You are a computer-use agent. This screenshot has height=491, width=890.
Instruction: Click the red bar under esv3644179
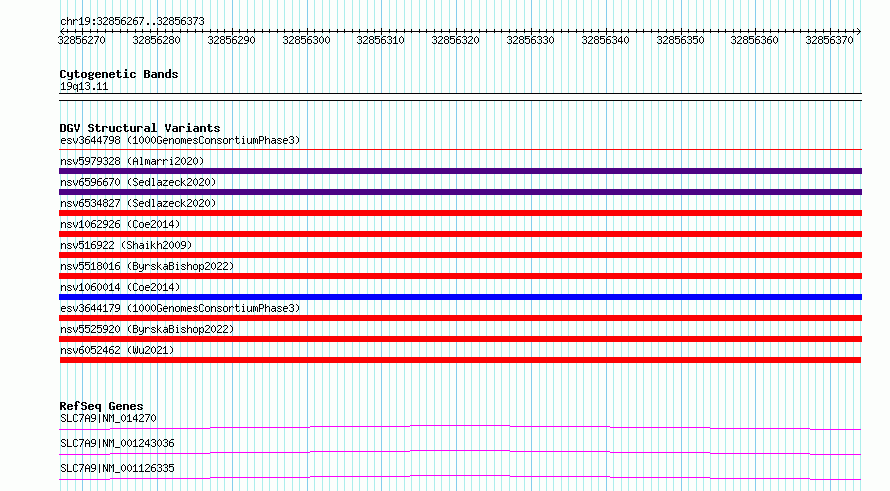pyautogui.click(x=460, y=318)
